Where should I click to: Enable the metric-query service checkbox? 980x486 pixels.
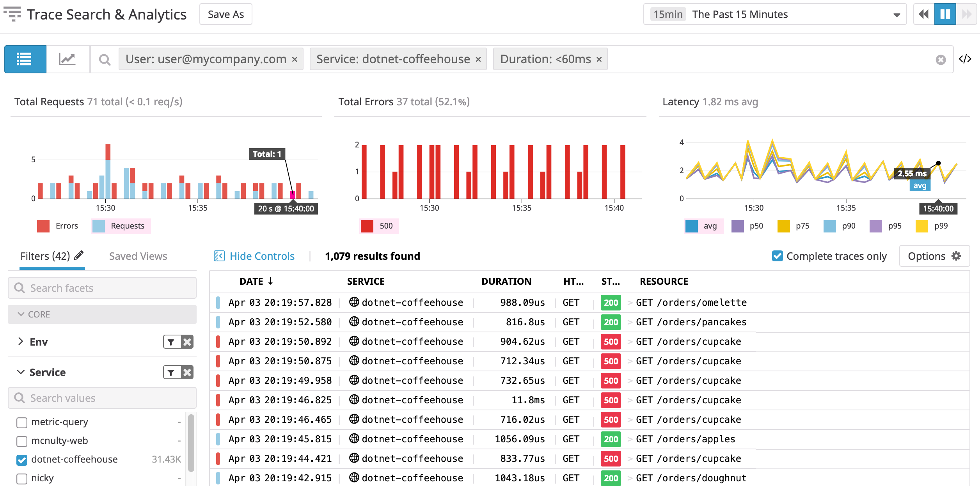pyautogui.click(x=21, y=422)
